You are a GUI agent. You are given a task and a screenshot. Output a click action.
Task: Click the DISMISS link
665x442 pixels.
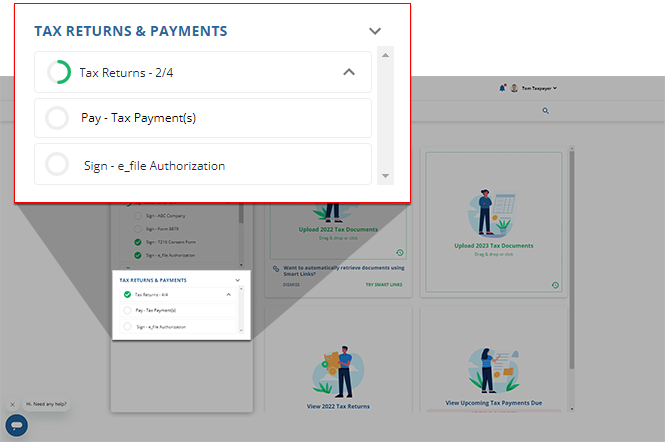point(291,285)
